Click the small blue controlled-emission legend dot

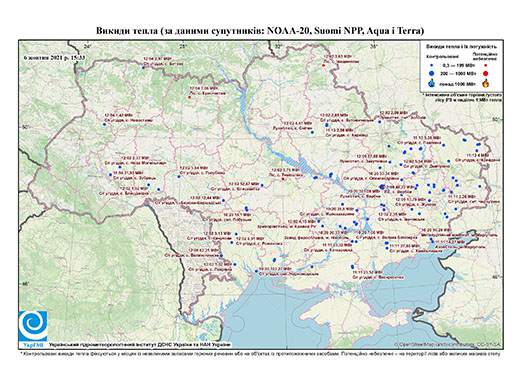point(431,66)
